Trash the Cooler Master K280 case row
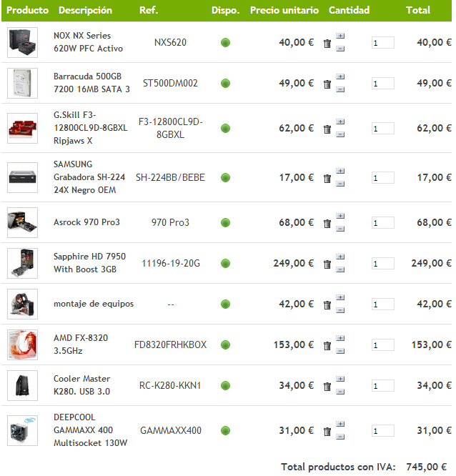The height and width of the screenshot is (476, 456). click(327, 387)
